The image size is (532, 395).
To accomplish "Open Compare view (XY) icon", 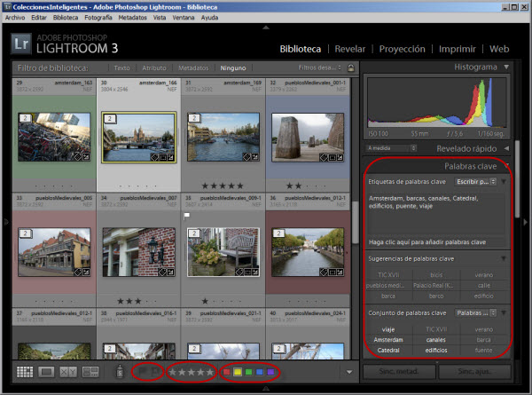I will (68, 372).
